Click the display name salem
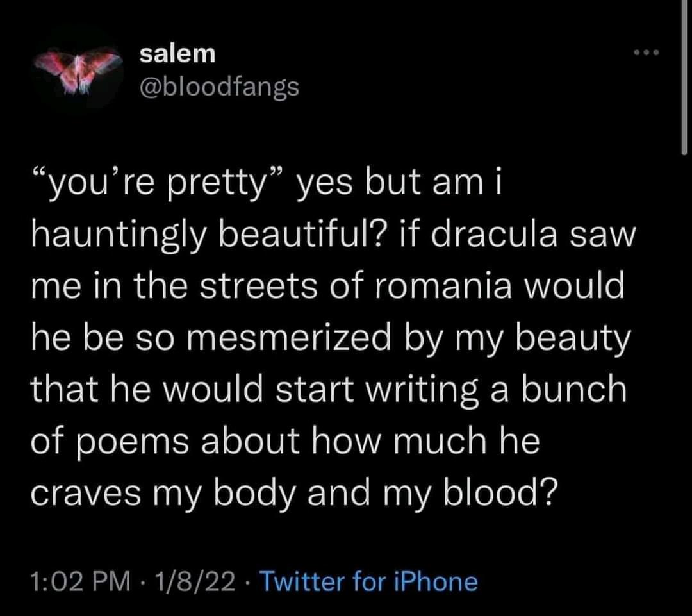This screenshot has width=692, height=616. point(178,54)
